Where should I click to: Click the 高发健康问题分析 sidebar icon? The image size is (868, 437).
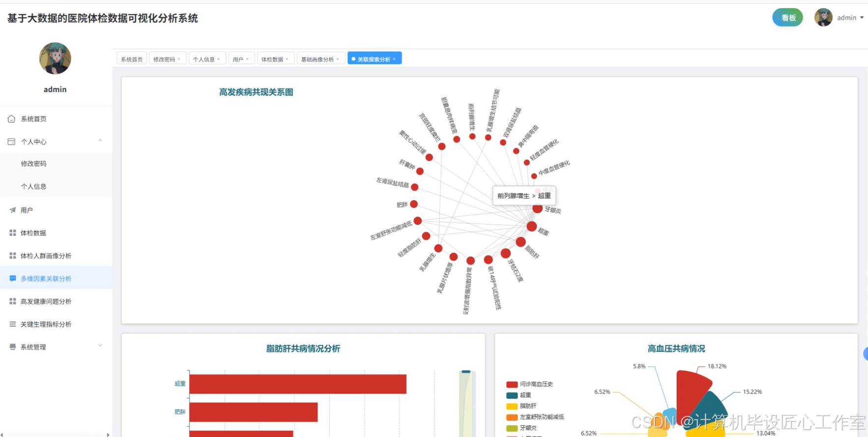[12, 301]
